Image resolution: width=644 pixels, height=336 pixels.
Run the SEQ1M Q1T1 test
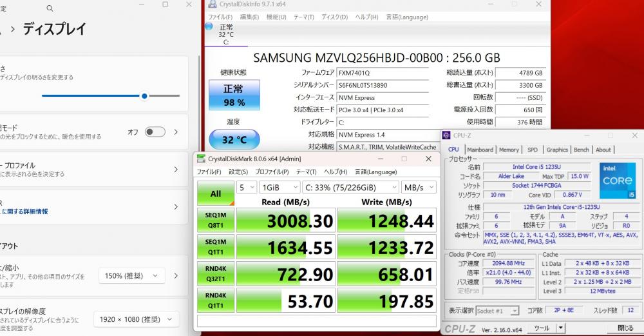(216, 247)
